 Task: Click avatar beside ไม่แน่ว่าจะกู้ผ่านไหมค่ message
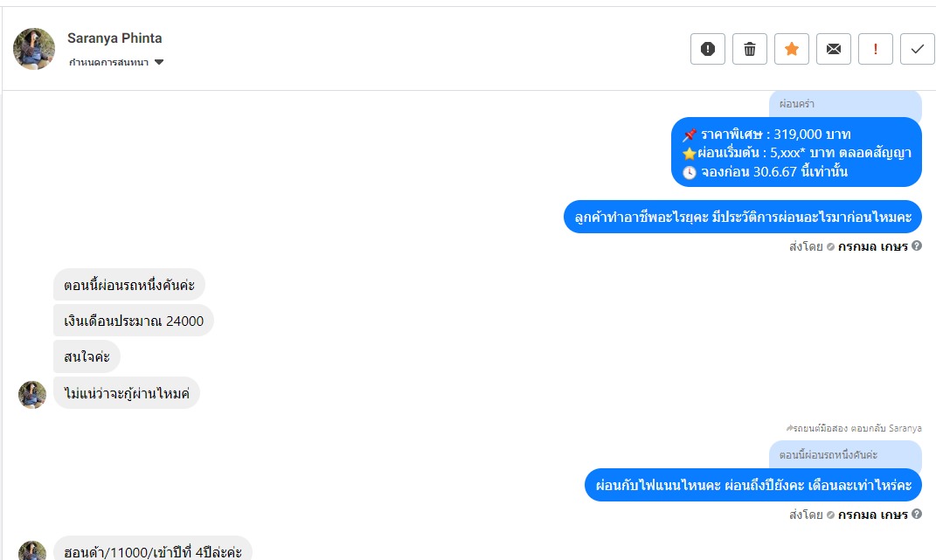[x=32, y=394]
